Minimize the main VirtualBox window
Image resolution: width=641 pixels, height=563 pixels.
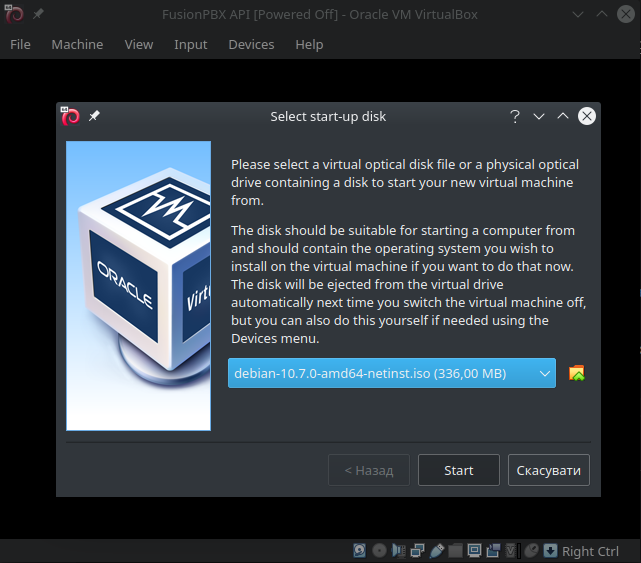click(x=578, y=15)
